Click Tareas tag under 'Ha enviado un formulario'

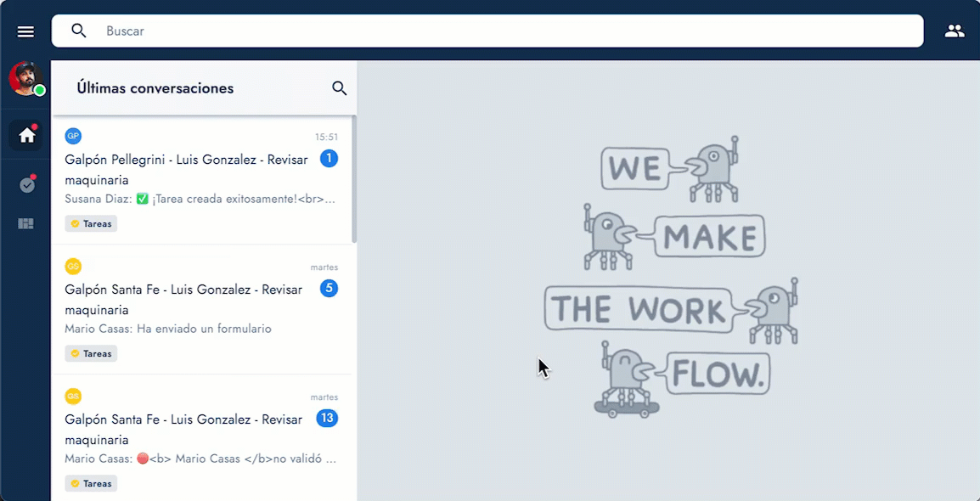click(91, 353)
